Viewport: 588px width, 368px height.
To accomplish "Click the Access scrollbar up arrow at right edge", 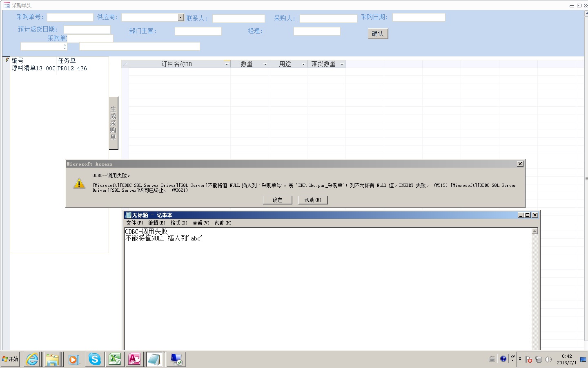I will 586,13.
